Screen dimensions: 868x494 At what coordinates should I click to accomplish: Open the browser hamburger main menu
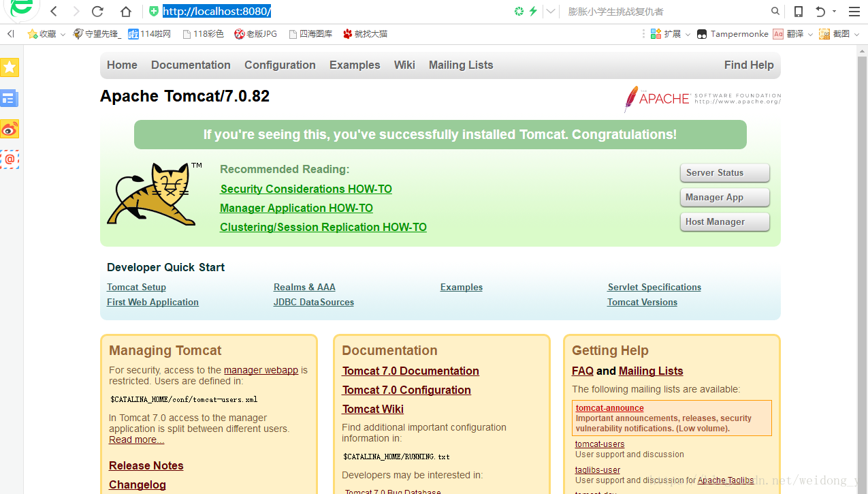pyautogui.click(x=854, y=12)
